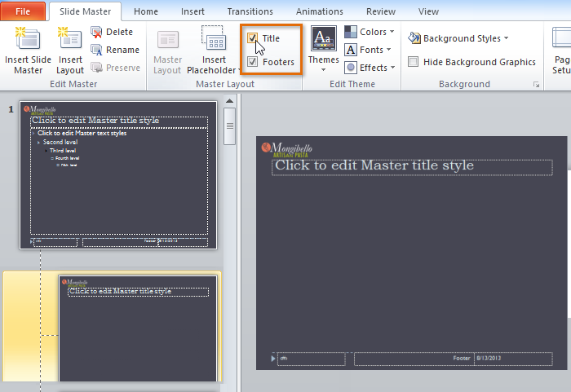This screenshot has width=571, height=392.
Task: Click the Insert Placeholder icon
Action: click(x=214, y=38)
